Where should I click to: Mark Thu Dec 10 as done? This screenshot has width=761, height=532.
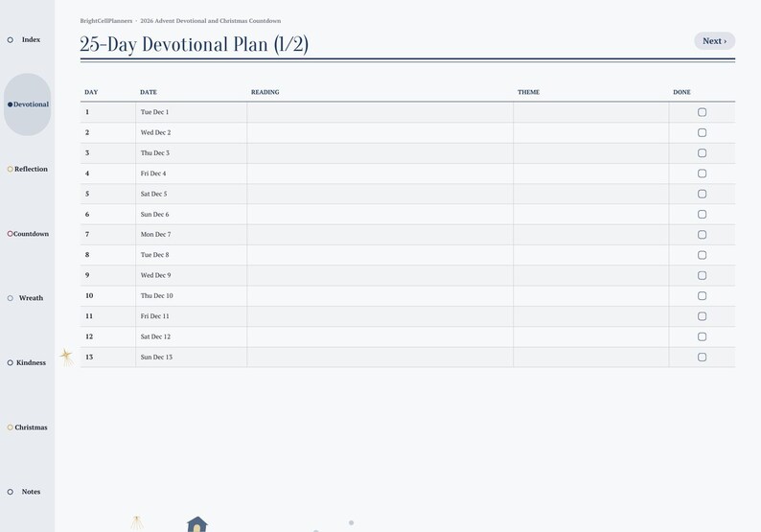coord(702,295)
